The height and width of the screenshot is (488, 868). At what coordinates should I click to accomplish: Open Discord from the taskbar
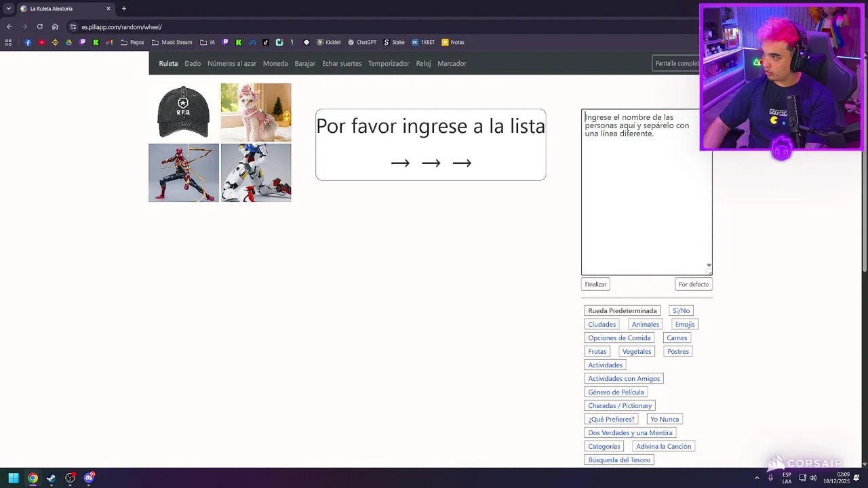(89, 478)
